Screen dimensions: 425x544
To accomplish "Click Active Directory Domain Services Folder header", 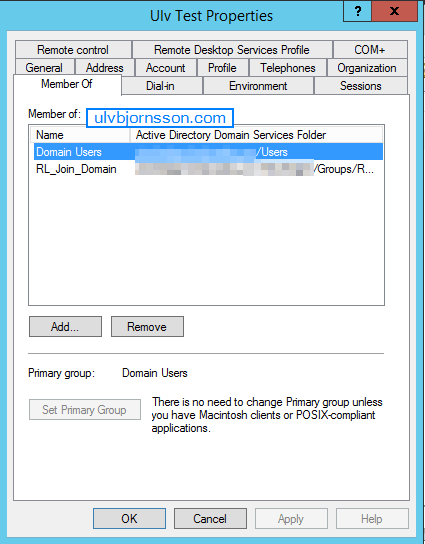I will (256, 135).
